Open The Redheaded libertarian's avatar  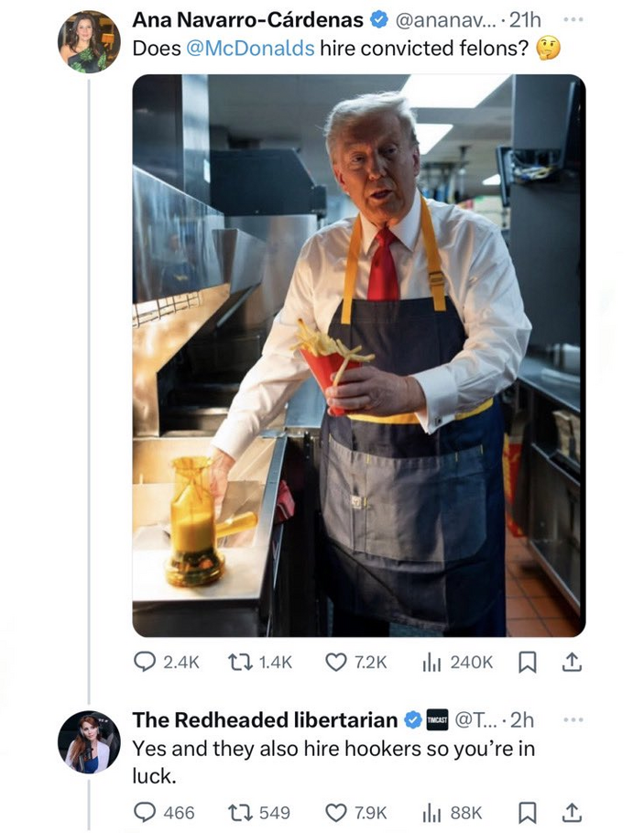click(89, 741)
